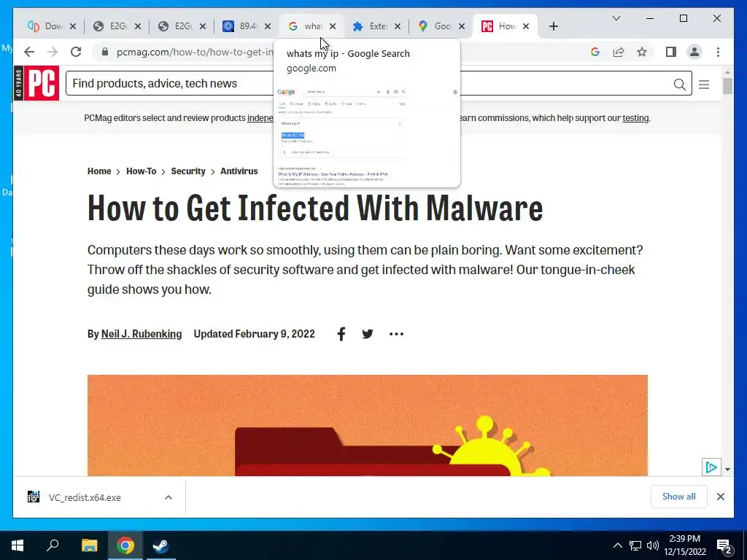
Task: Switch to the 89.4 tab
Action: pyautogui.click(x=241, y=26)
